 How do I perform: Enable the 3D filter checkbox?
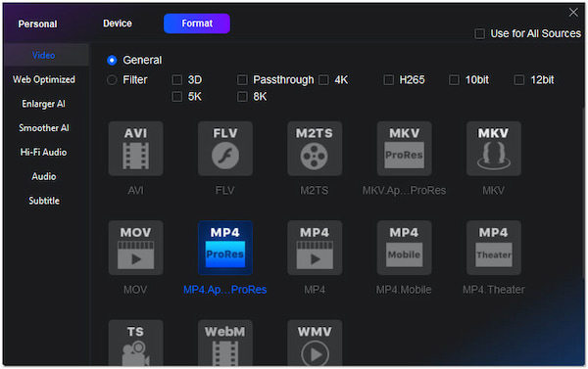(x=177, y=80)
